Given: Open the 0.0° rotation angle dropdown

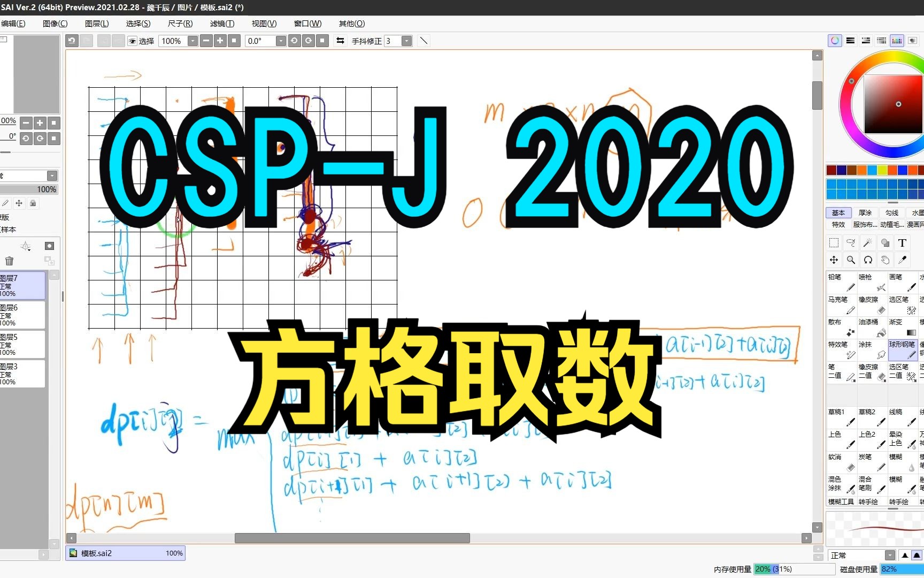Looking at the screenshot, I should click(x=281, y=41).
